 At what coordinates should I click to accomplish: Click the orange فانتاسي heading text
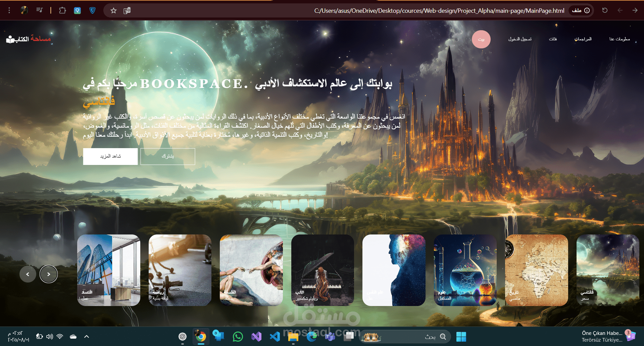[99, 101]
